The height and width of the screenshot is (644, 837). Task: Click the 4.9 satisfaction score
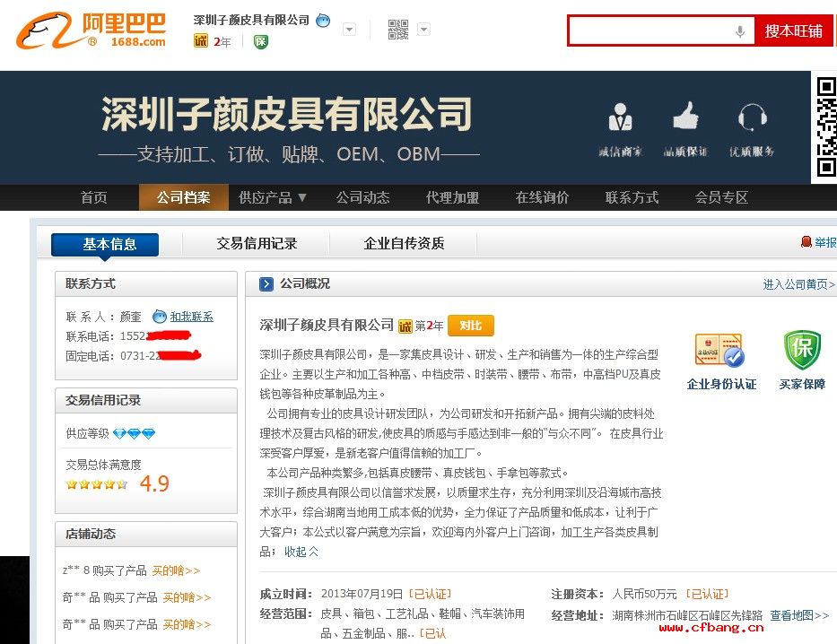[x=154, y=483]
